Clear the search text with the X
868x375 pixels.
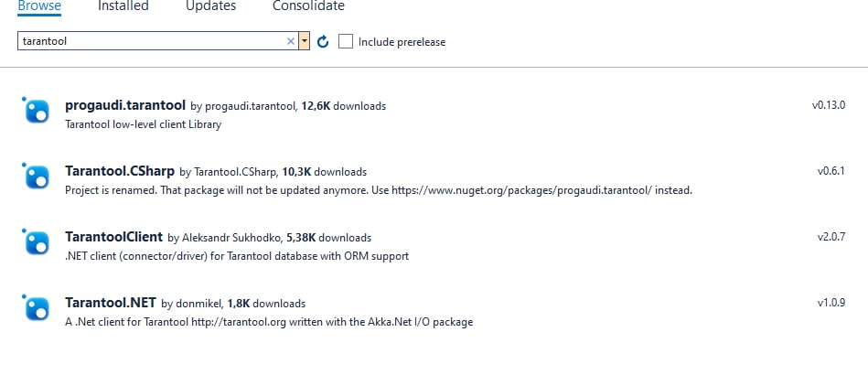[291, 41]
